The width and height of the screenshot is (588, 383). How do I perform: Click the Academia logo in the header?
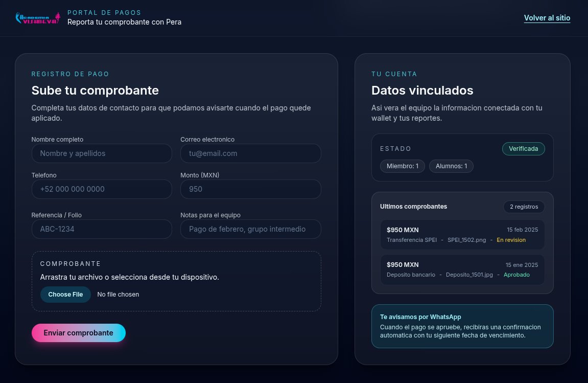click(38, 18)
